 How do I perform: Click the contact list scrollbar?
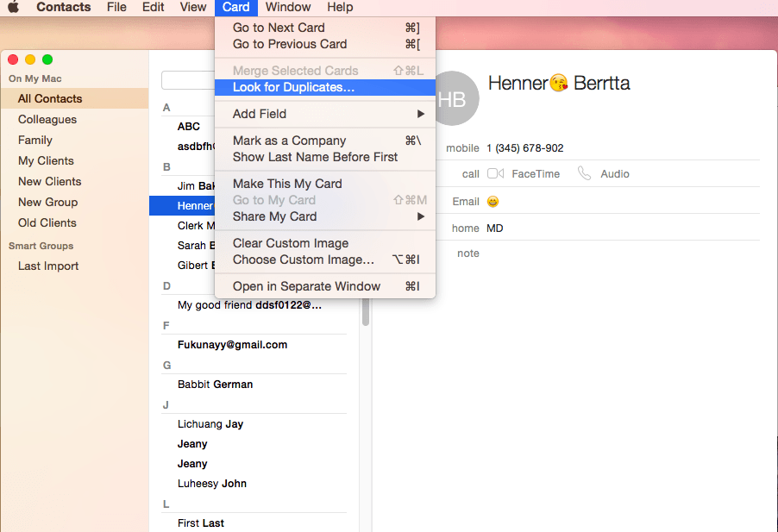tap(366, 312)
